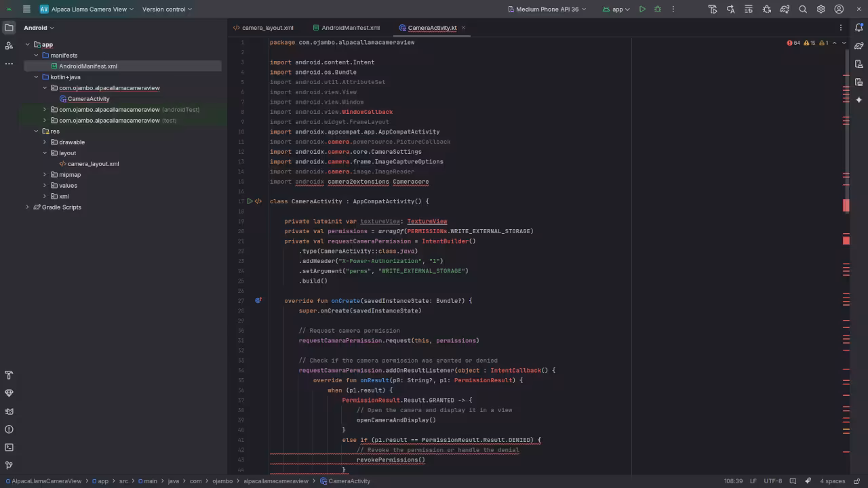Select AndroidManifest.xml in the project tree
This screenshot has height=488, width=868.
pos(87,66)
